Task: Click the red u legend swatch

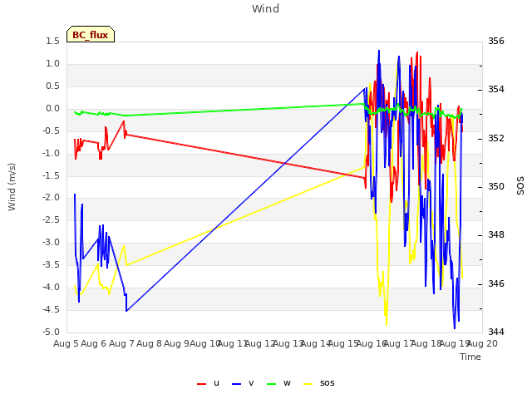Action: click(201, 384)
